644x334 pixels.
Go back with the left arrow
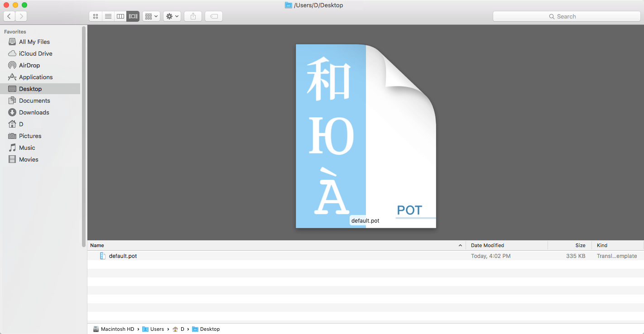click(x=9, y=16)
